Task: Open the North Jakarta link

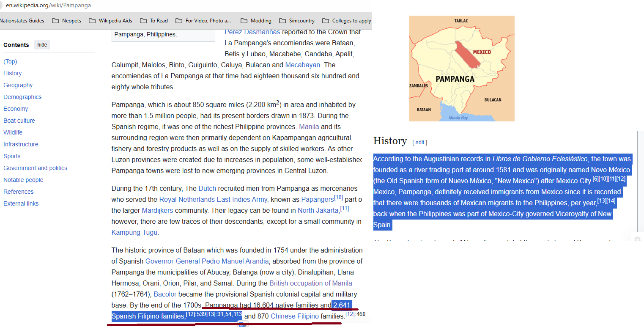Action: (x=319, y=210)
